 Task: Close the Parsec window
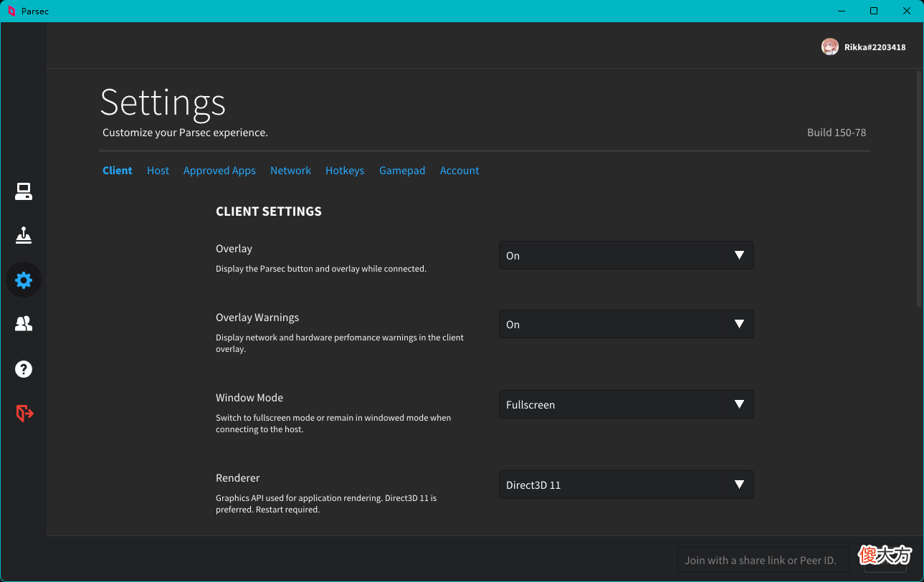907,11
